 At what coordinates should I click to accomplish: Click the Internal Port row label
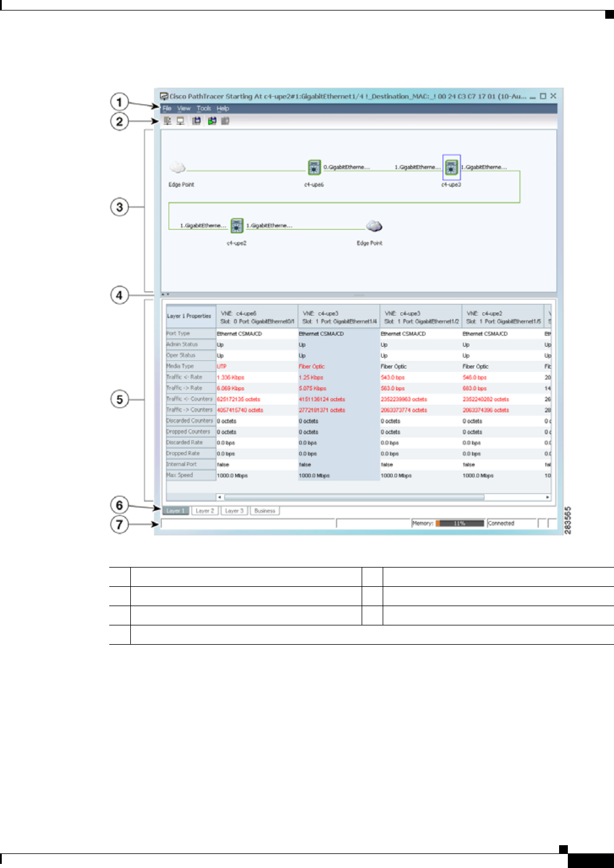tap(191, 465)
